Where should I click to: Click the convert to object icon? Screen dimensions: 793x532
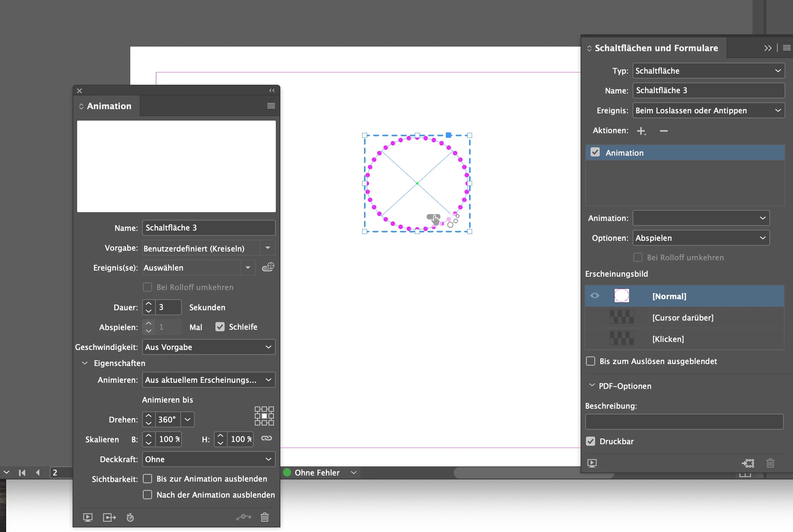pyautogui.click(x=748, y=463)
